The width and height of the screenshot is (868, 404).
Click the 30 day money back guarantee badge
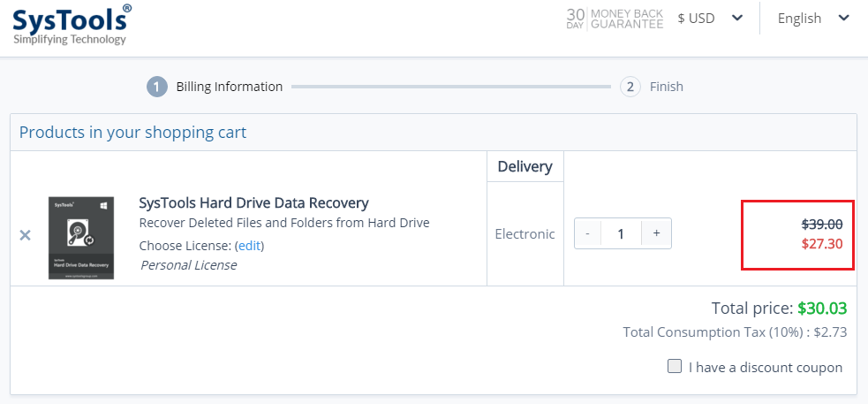click(x=615, y=19)
